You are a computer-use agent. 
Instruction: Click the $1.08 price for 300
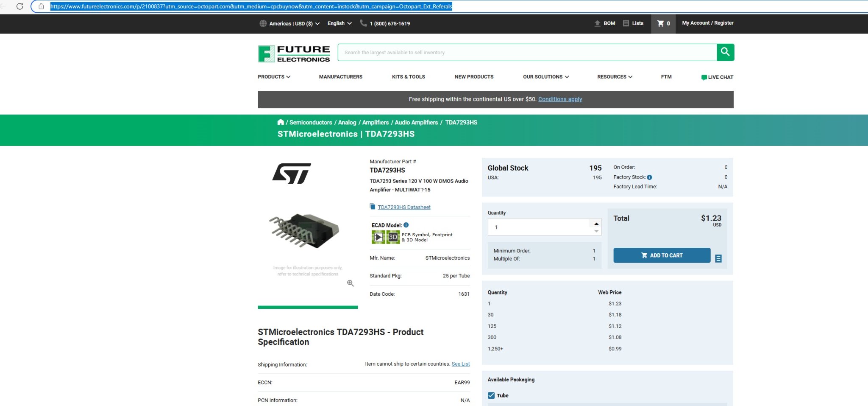(615, 337)
